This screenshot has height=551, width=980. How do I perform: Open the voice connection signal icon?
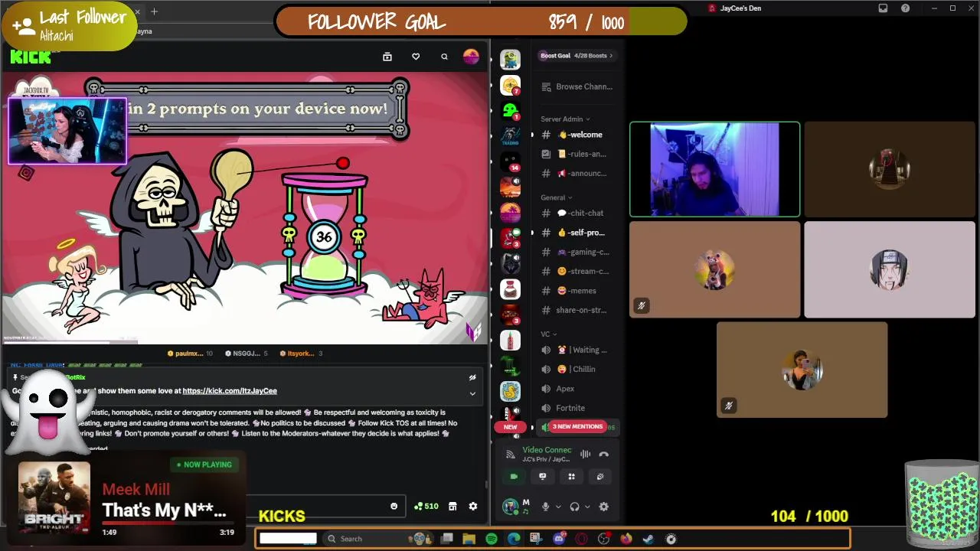pyautogui.click(x=511, y=455)
